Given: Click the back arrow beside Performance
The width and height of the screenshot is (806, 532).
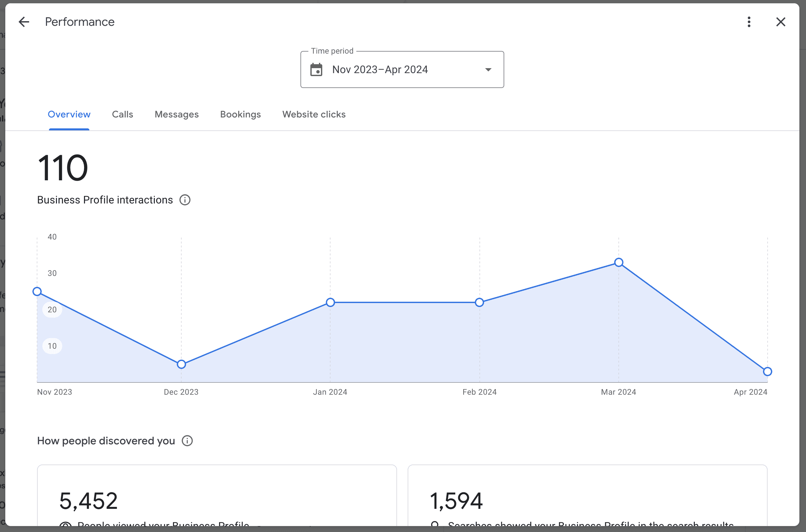Looking at the screenshot, I should [24, 22].
